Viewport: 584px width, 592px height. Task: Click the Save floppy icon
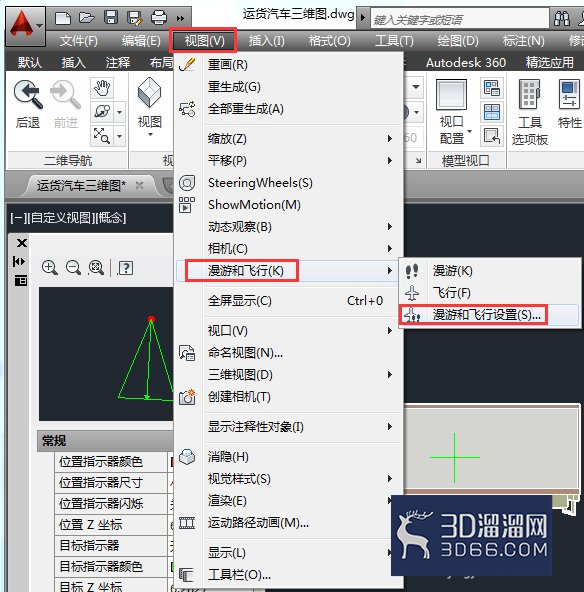(111, 18)
